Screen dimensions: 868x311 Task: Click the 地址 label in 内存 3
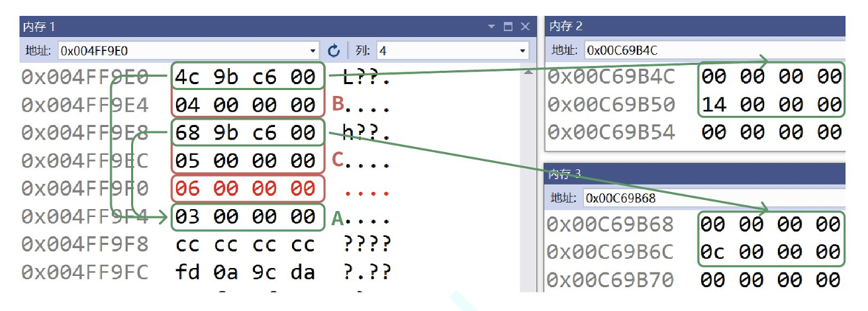pyautogui.click(x=564, y=197)
